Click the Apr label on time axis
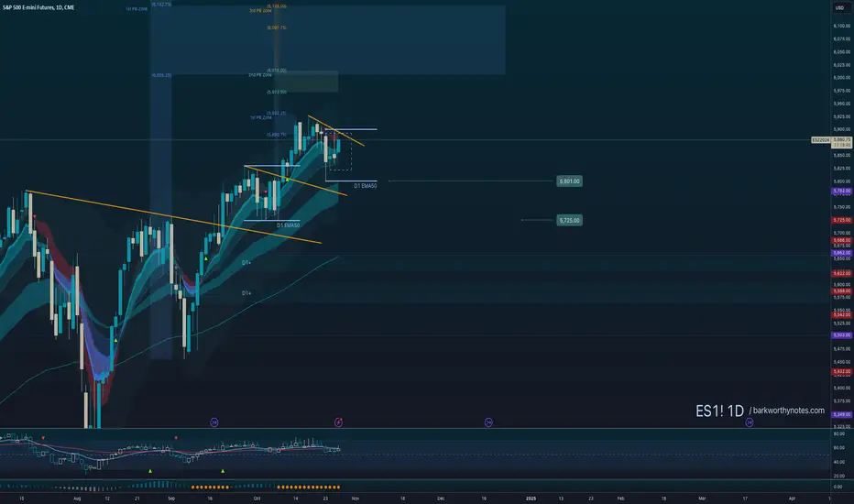This screenshot has width=854, height=504. click(x=792, y=498)
